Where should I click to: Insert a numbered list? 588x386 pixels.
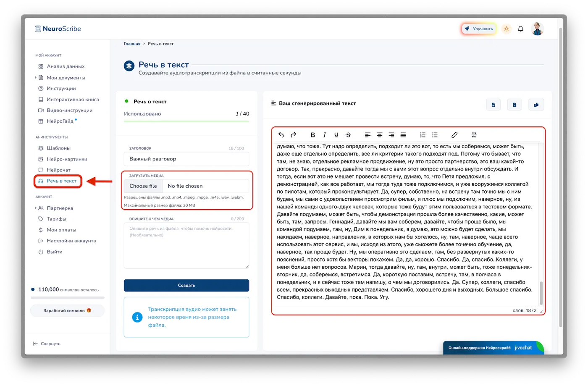(x=423, y=135)
